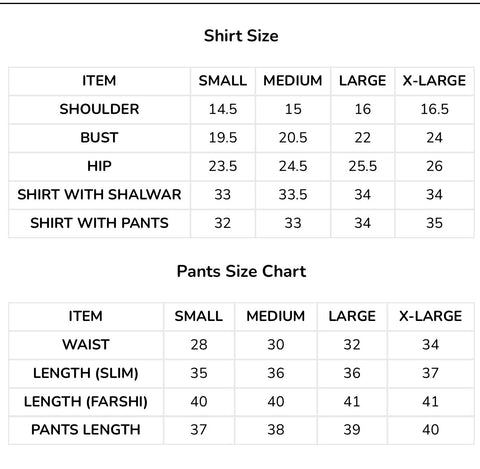Click the SHIRT WITH PANTS label
This screenshot has height=469, width=480.
click(x=99, y=223)
